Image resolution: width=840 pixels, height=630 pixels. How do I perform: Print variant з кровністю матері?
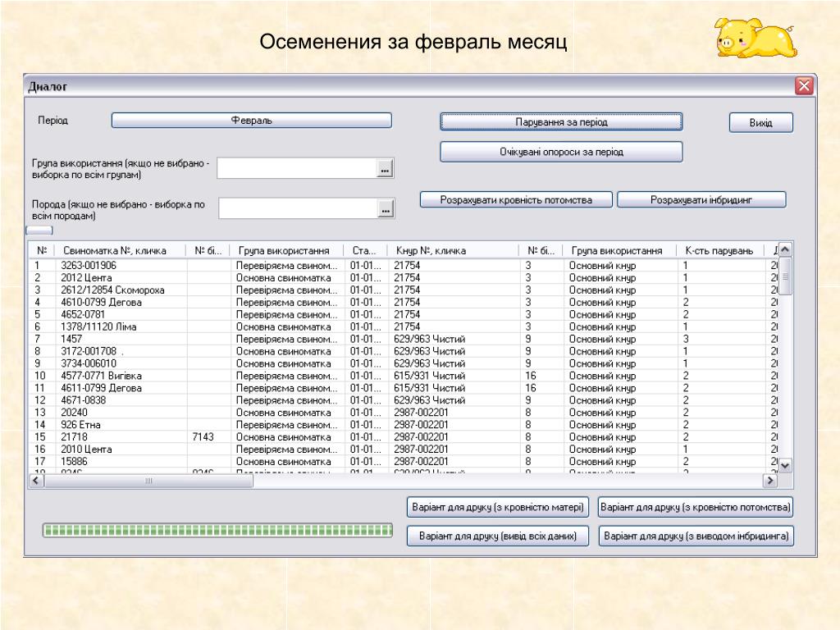(x=498, y=507)
